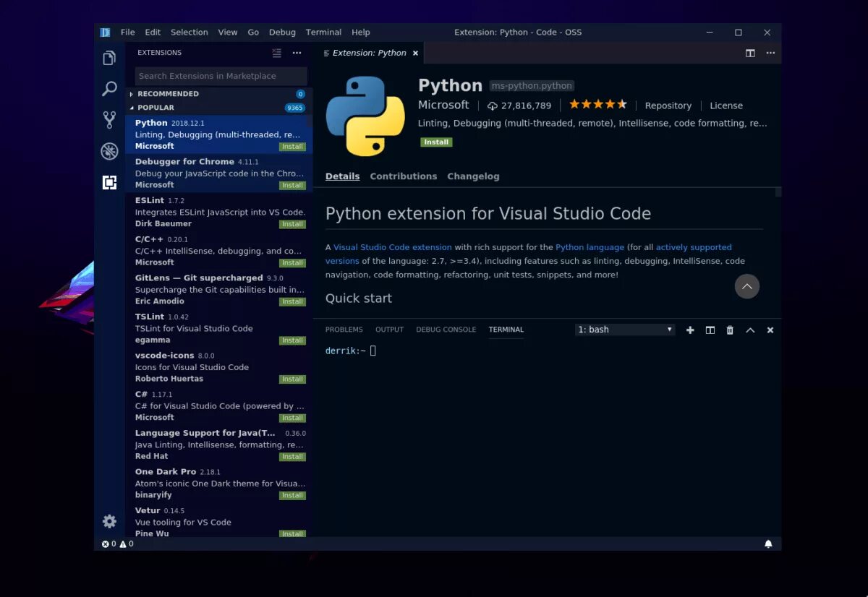Click the star rating of Python extension

598,105
